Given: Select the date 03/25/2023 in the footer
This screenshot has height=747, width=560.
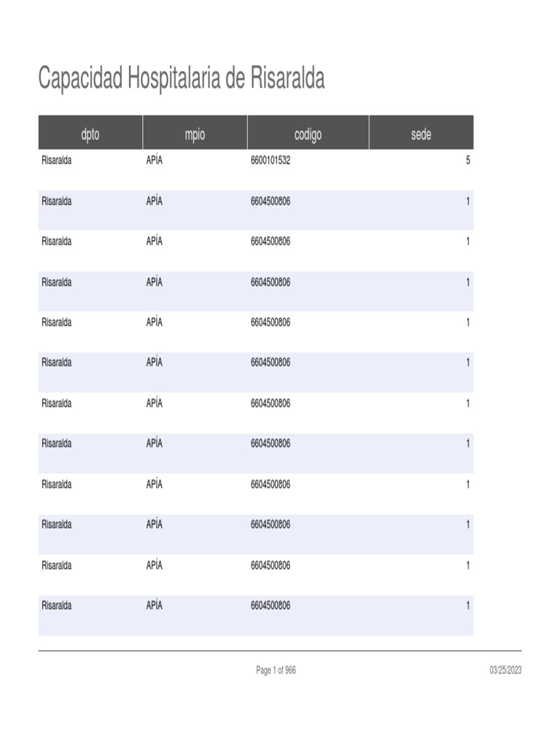Looking at the screenshot, I should (505, 670).
